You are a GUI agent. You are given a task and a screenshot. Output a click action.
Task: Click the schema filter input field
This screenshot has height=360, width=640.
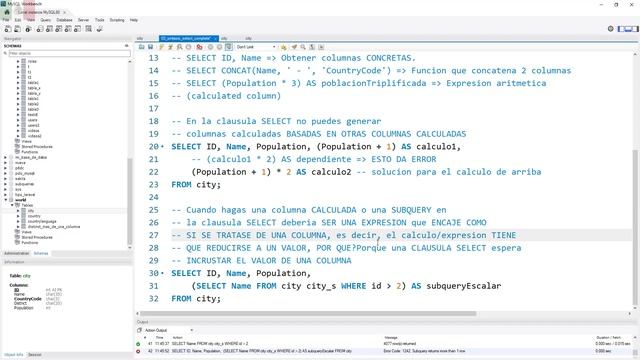click(x=69, y=53)
